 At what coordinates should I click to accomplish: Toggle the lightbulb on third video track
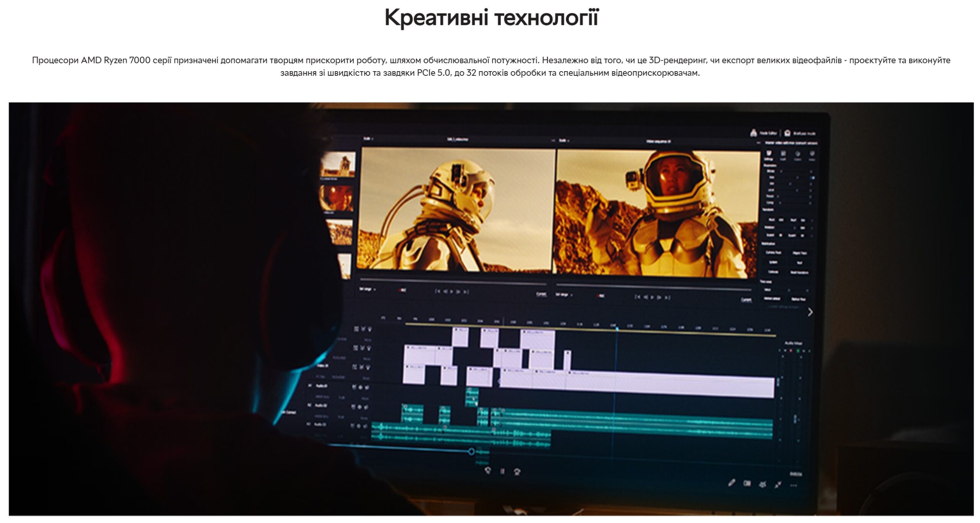click(368, 367)
